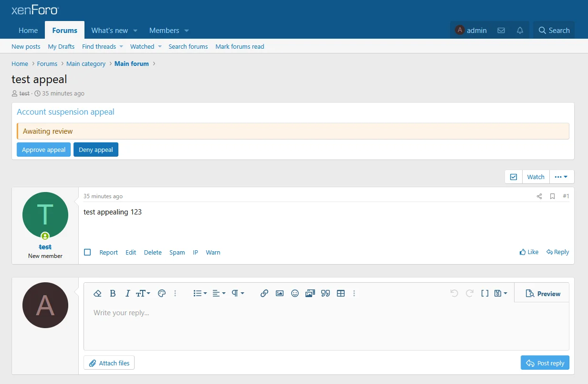Click the Search button in header
Image resolution: width=588 pixels, height=384 pixels.
tap(554, 30)
